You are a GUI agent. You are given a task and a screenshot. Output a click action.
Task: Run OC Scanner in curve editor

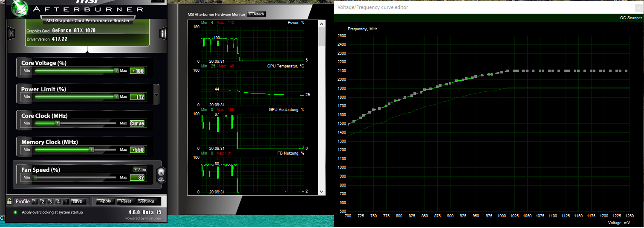[631, 18]
